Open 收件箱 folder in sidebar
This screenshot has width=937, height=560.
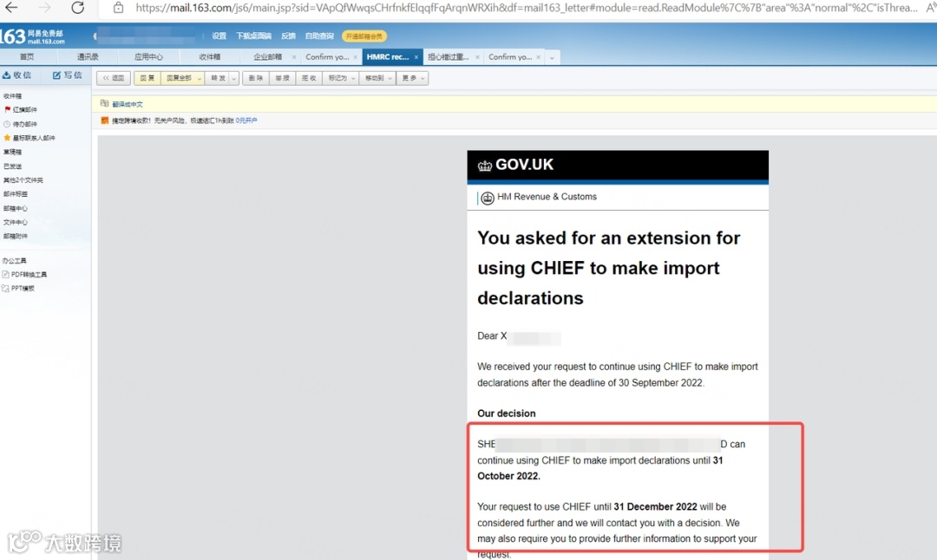coord(12,95)
